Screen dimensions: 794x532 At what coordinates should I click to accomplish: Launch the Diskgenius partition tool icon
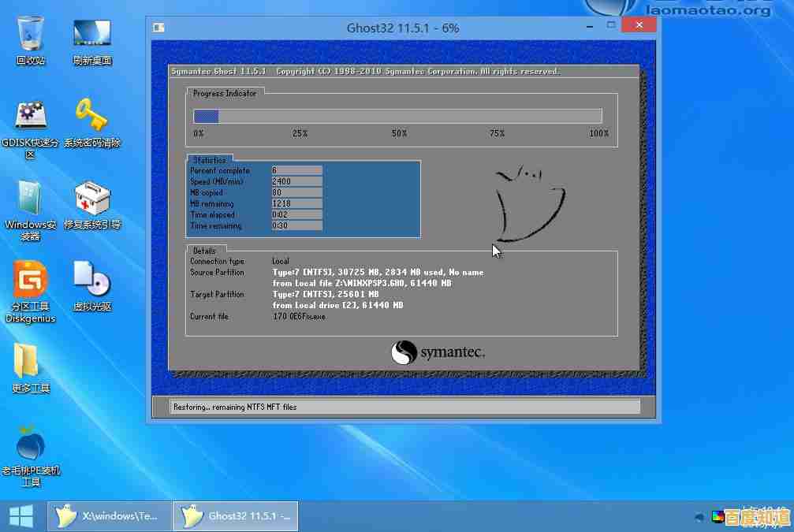[x=31, y=281]
